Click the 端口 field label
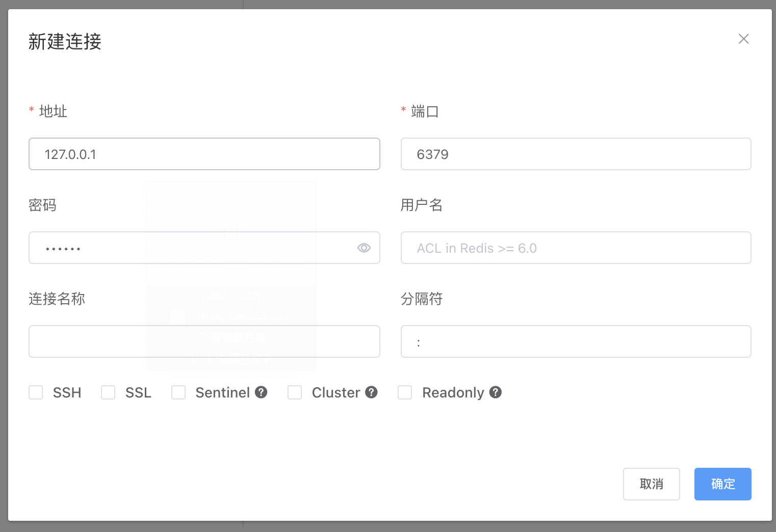Image resolution: width=776 pixels, height=532 pixels. coord(425,111)
